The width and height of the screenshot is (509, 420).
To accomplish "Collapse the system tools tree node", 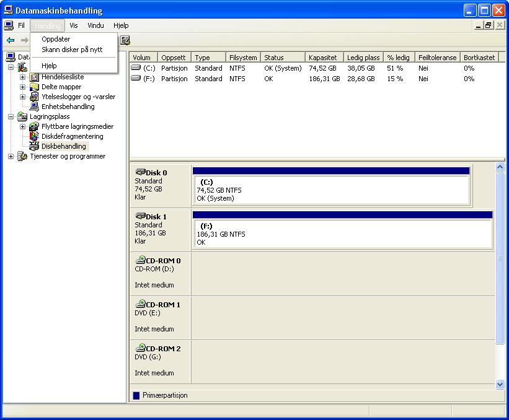I will 11,67.
